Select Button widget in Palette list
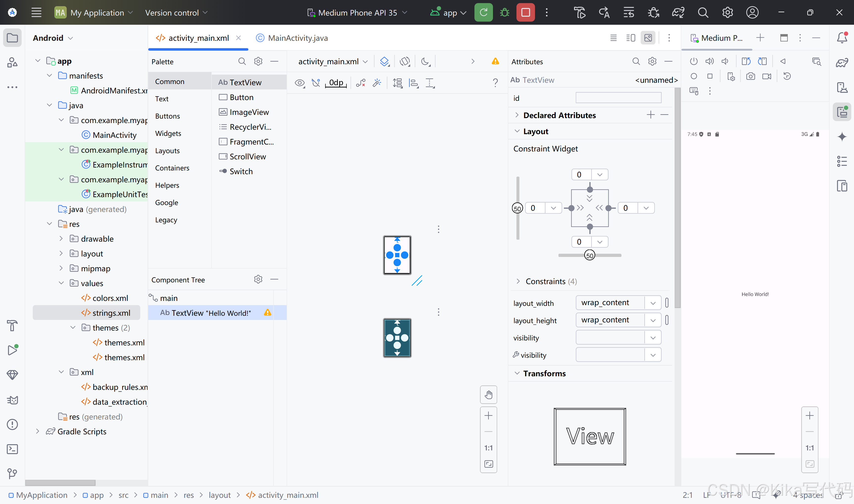The image size is (854, 504). pyautogui.click(x=241, y=97)
